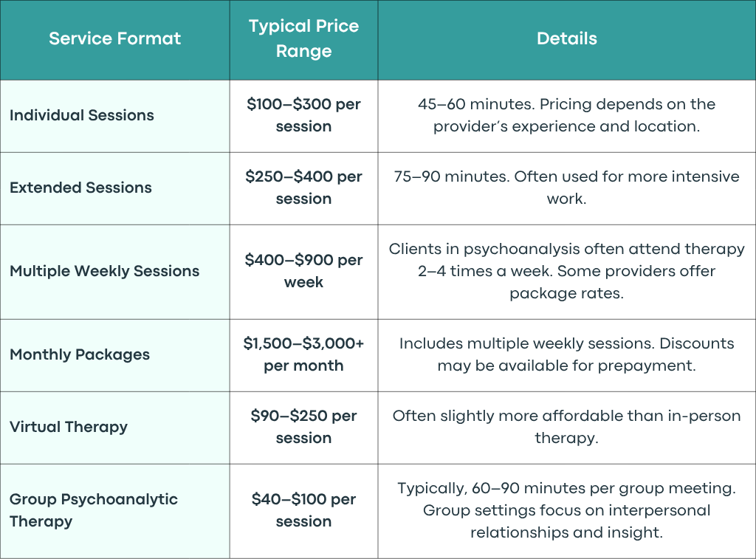Viewport: 756px width, 559px height.
Task: Click the $90–$250 per session price
Action: (x=303, y=427)
